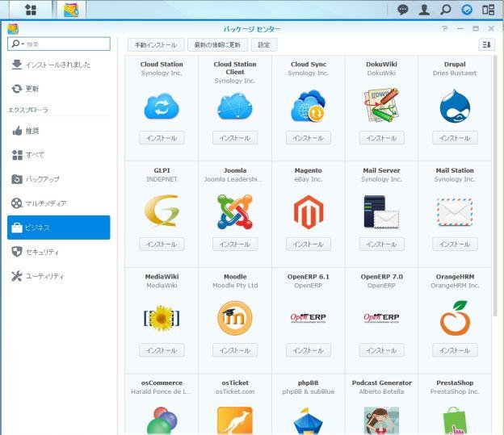Open the sort order dropdown button
The image size is (504, 435).
pyautogui.click(x=486, y=44)
